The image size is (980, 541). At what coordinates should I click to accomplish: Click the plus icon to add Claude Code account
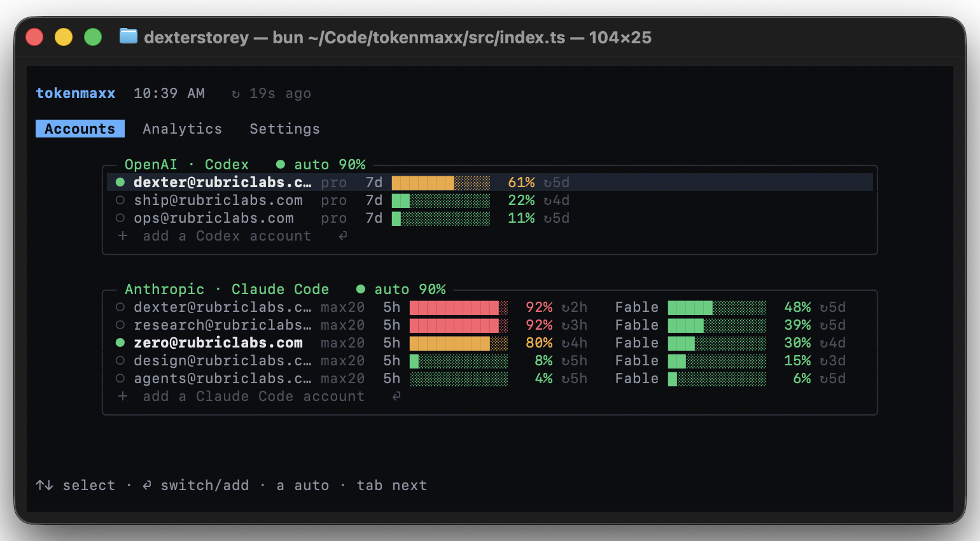click(123, 397)
